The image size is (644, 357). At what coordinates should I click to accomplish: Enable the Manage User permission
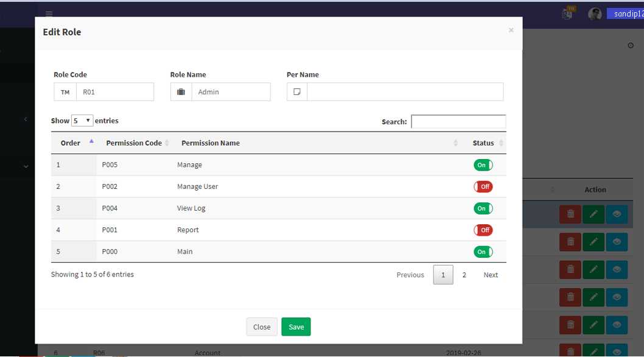[x=483, y=186]
